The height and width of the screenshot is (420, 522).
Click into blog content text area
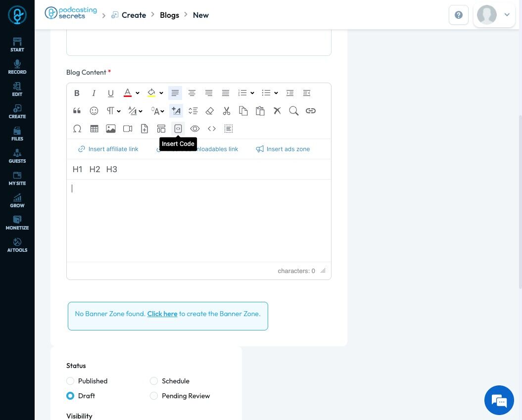point(199,220)
